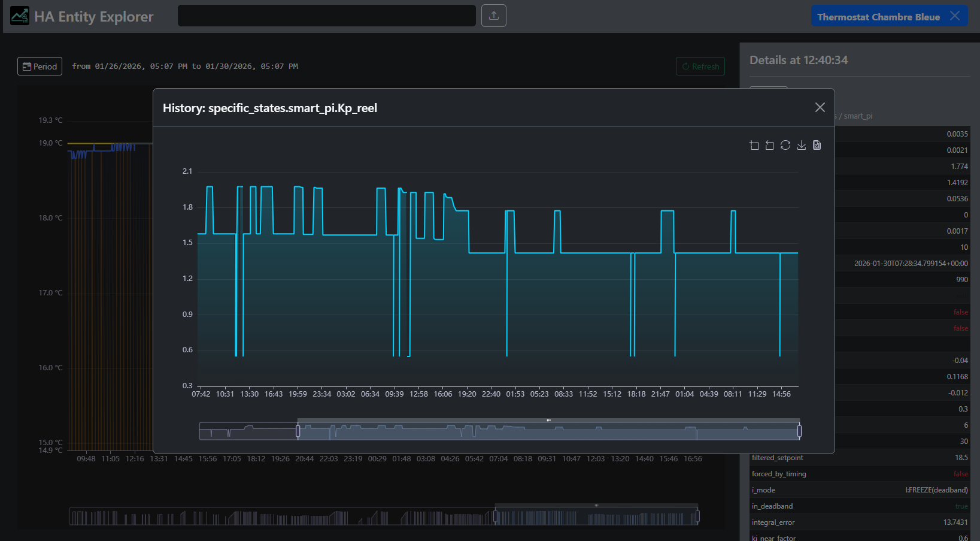Click the restore chart icon with circular arrows
Screen dimensions: 980x541
click(x=785, y=146)
